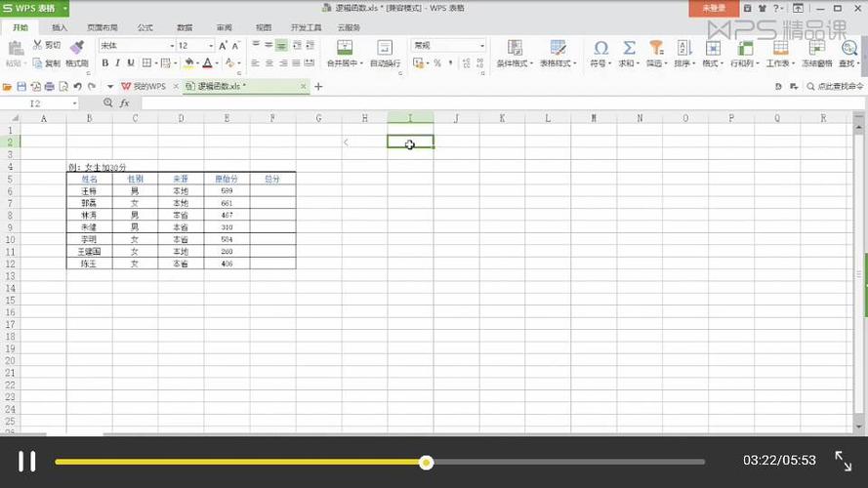
Task: Switch to the 公式 (Formulas) tab
Action: pyautogui.click(x=145, y=27)
